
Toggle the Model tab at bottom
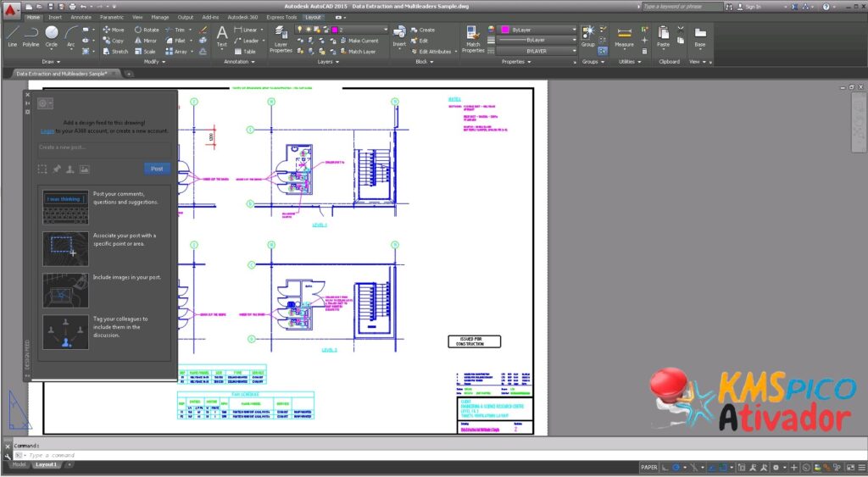click(x=19, y=465)
